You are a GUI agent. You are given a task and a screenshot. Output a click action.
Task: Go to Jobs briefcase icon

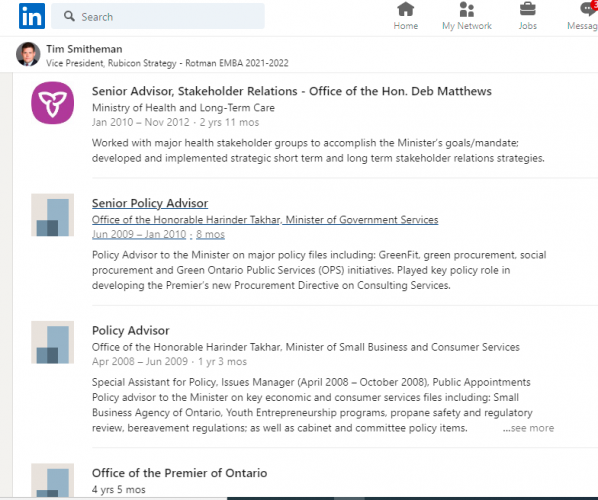click(x=527, y=9)
